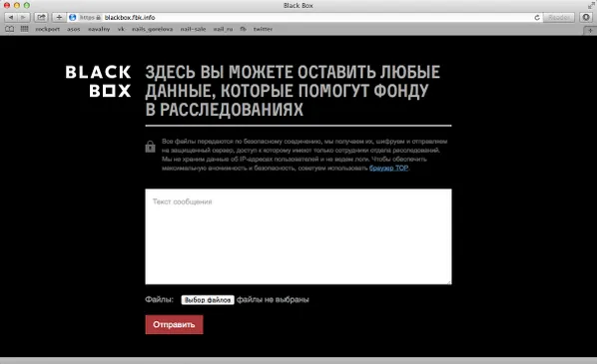This screenshot has height=364, width=597.
Task: Open the asos bookmark
Action: click(x=74, y=29)
